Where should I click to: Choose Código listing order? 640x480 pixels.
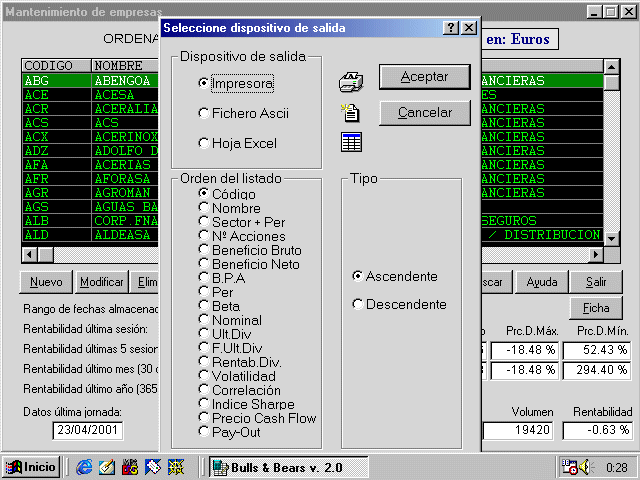227,194
